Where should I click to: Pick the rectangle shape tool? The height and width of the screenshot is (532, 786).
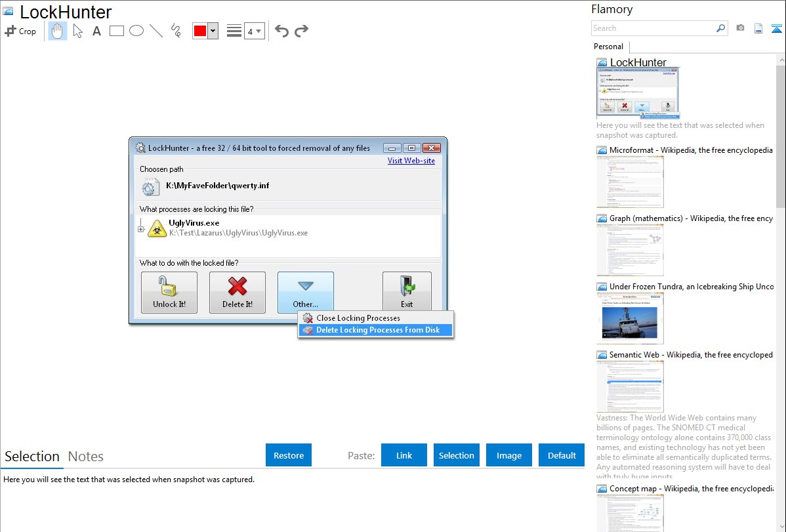pyautogui.click(x=116, y=31)
